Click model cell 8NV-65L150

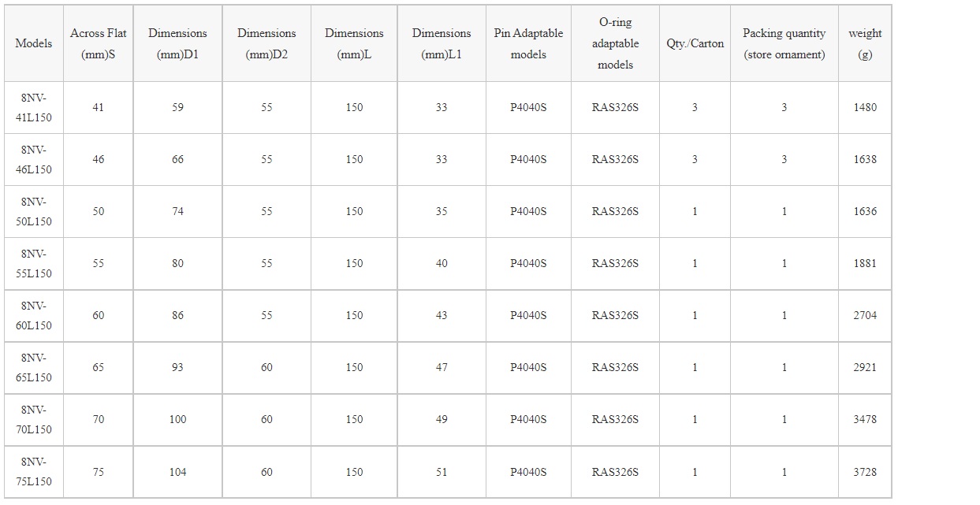coord(34,367)
